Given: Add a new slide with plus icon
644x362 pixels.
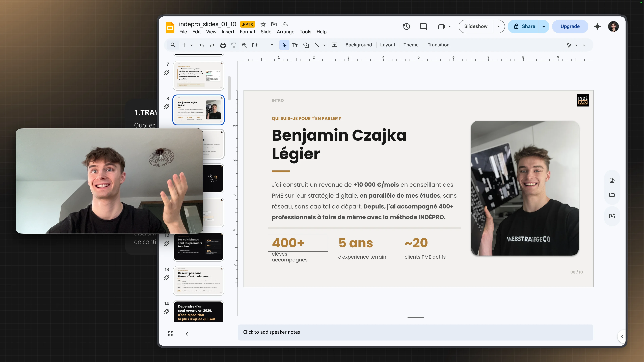Looking at the screenshot, I should (x=184, y=45).
